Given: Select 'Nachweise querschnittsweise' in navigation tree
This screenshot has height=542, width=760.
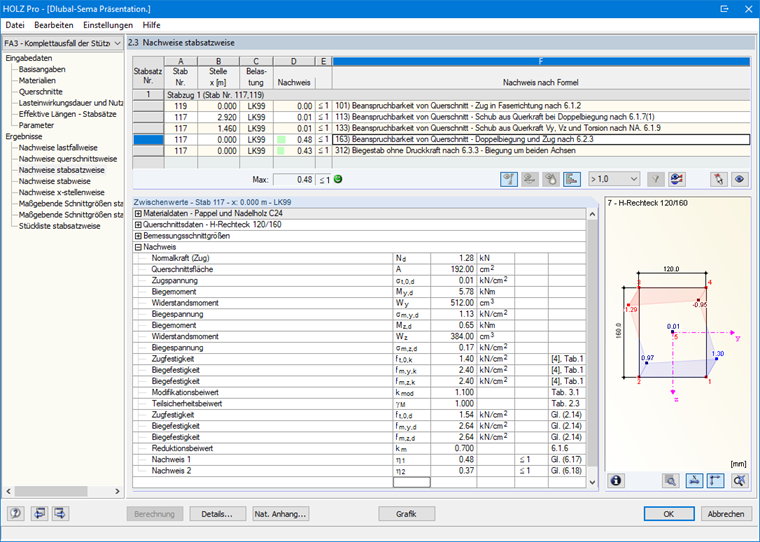Looking at the screenshot, I should click(66, 158).
